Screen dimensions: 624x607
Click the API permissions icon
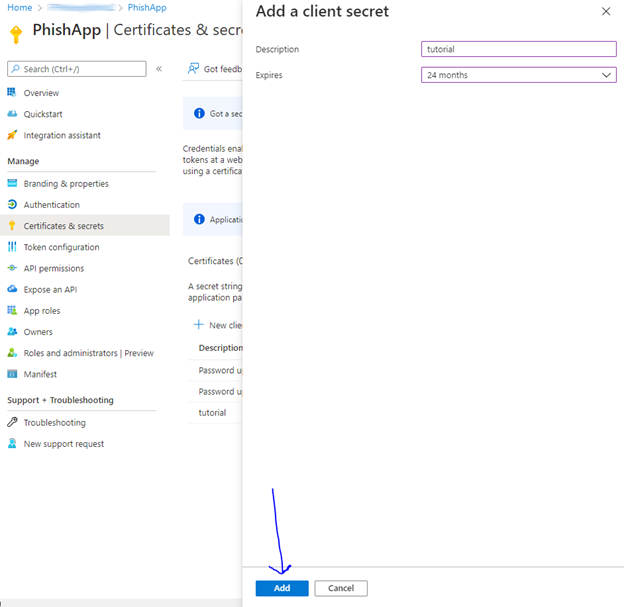(12, 268)
